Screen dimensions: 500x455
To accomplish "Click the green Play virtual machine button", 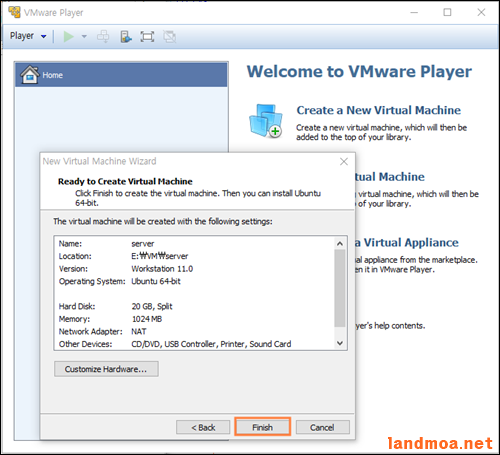I will (x=68, y=36).
